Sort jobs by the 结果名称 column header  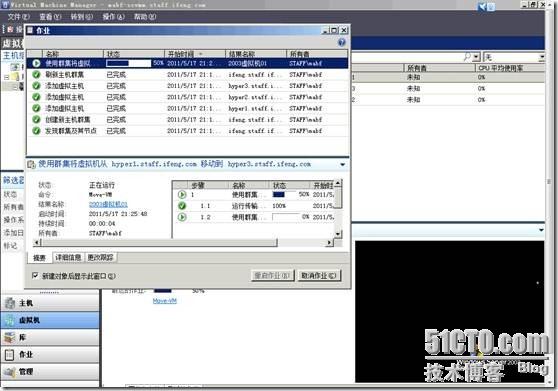coord(256,54)
